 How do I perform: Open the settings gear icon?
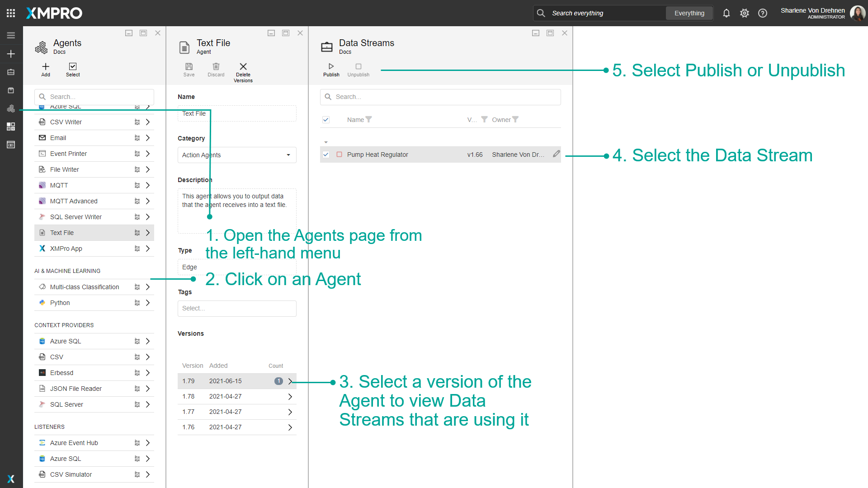[744, 13]
